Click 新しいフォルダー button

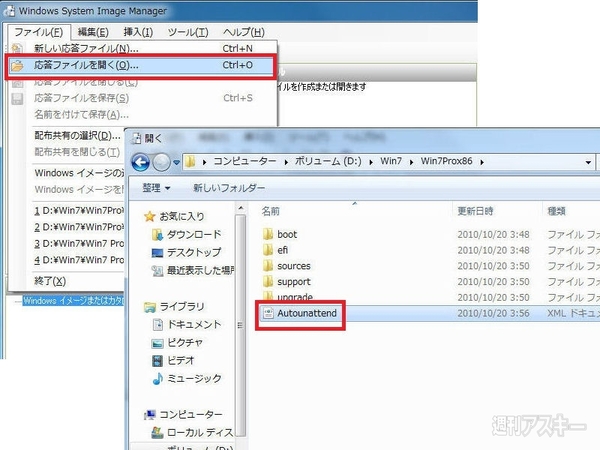(x=229, y=188)
